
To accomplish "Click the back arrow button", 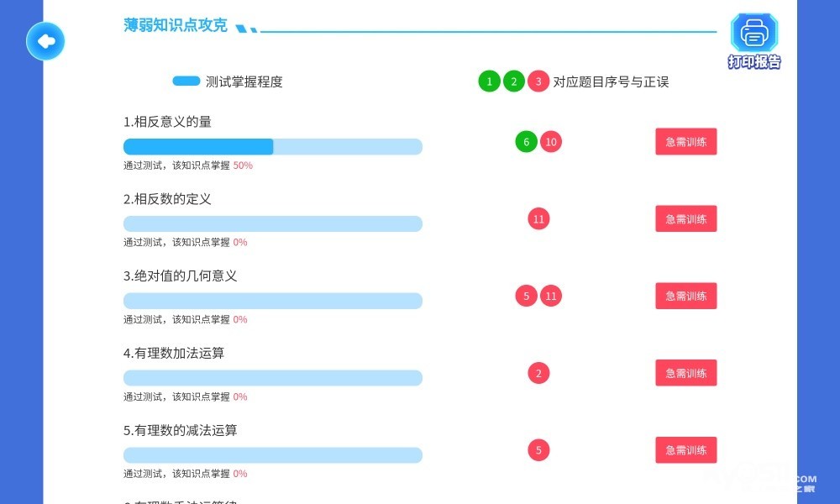I will [45, 40].
